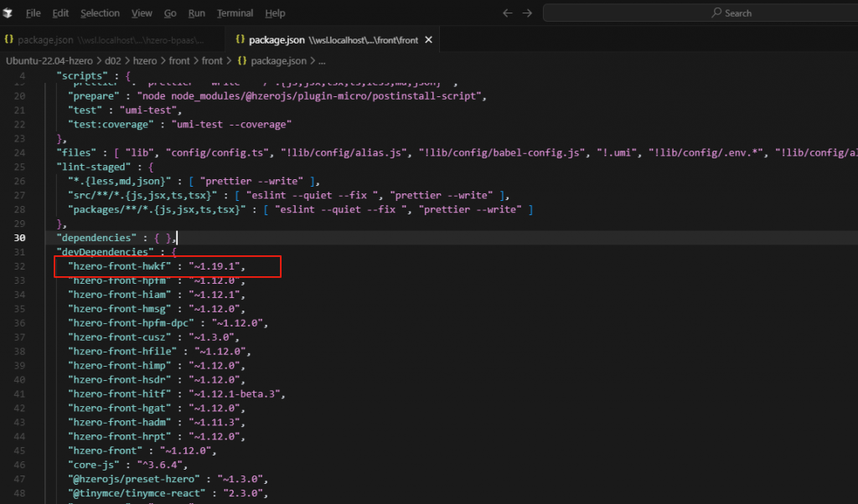Image resolution: width=858 pixels, height=504 pixels.
Task: Click the sticky "scripts" header line
Action: click(x=94, y=75)
